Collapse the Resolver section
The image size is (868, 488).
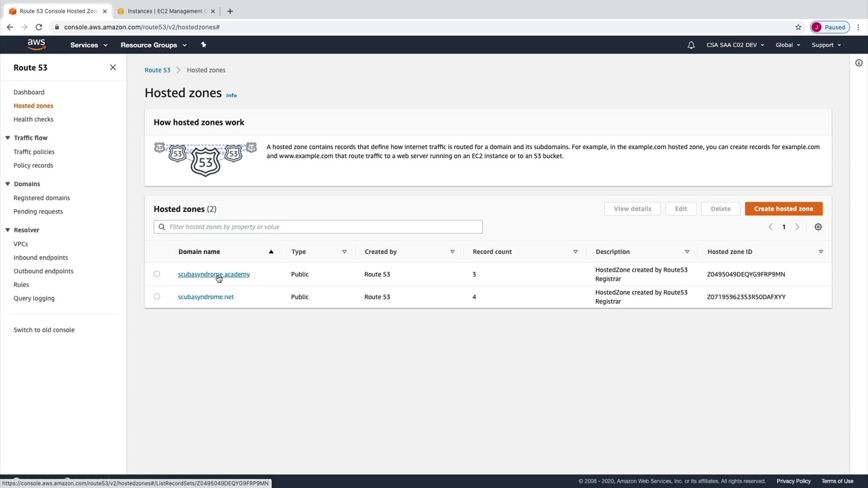pyautogui.click(x=7, y=230)
